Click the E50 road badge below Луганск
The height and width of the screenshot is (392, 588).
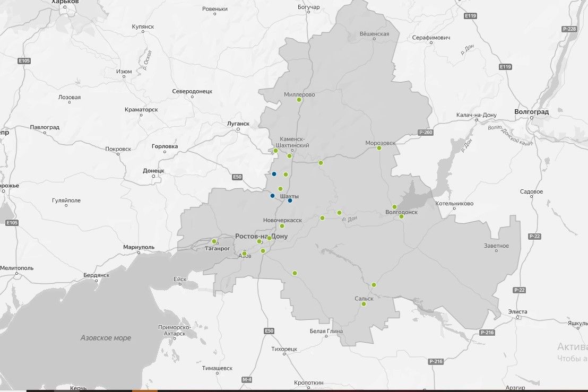click(237, 177)
